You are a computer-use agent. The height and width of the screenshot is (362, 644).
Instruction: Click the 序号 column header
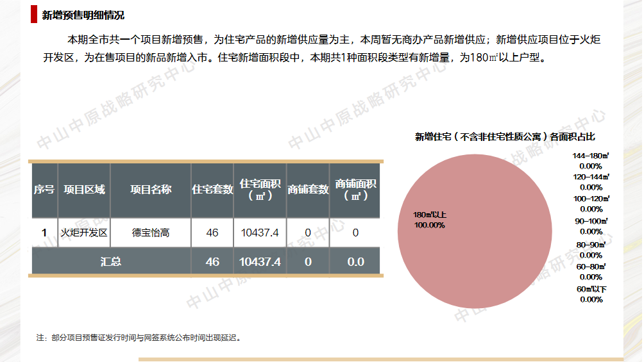[44, 190]
